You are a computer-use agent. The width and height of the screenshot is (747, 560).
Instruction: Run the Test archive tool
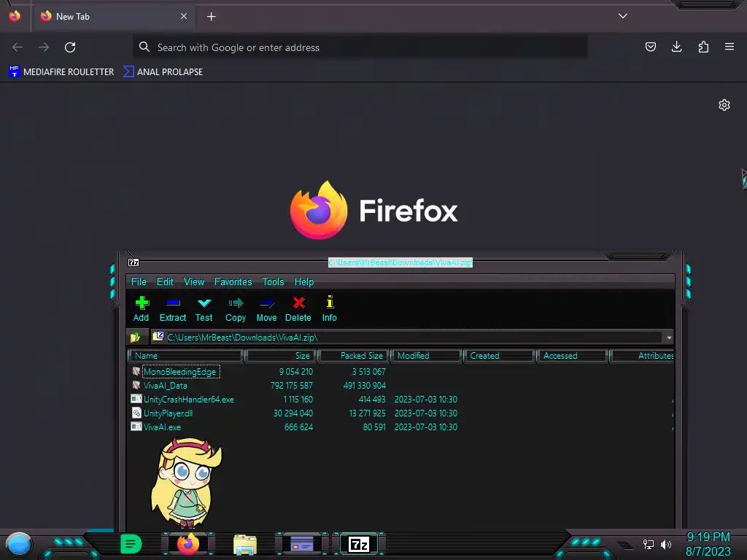pos(204,308)
